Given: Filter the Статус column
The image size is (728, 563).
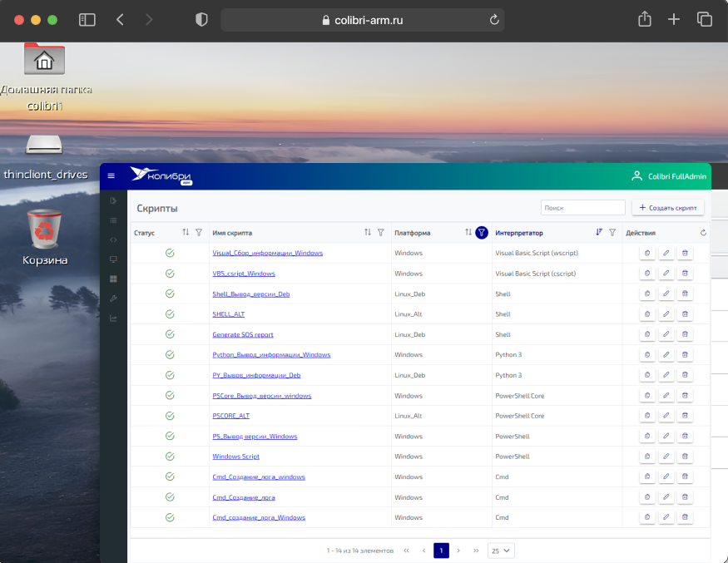Looking at the screenshot, I should point(199,233).
